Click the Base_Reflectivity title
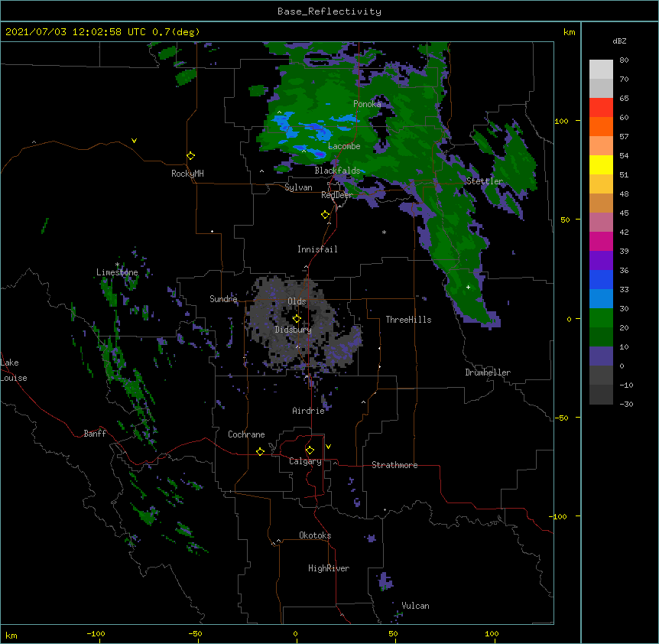 (329, 11)
